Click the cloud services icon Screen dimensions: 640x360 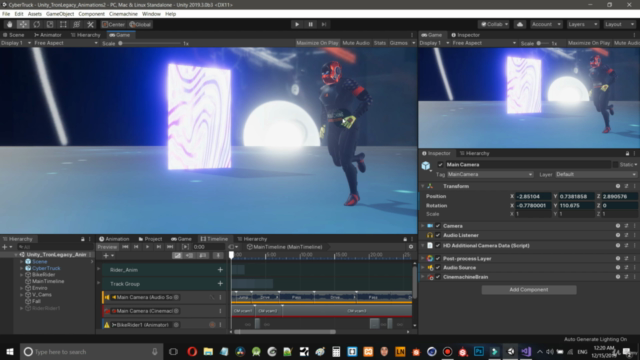point(520,24)
